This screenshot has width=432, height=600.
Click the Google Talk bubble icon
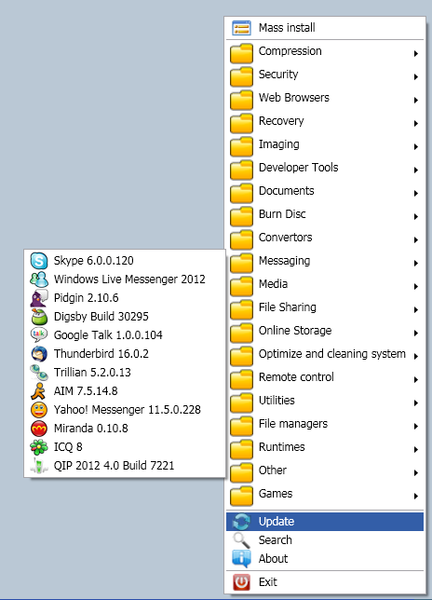pos(39,335)
